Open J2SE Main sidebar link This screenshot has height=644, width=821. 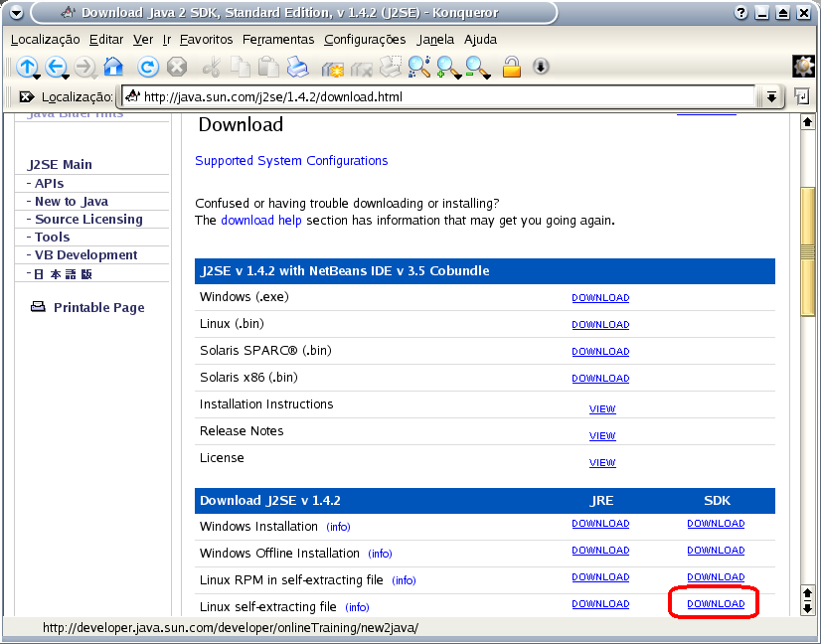click(60, 164)
